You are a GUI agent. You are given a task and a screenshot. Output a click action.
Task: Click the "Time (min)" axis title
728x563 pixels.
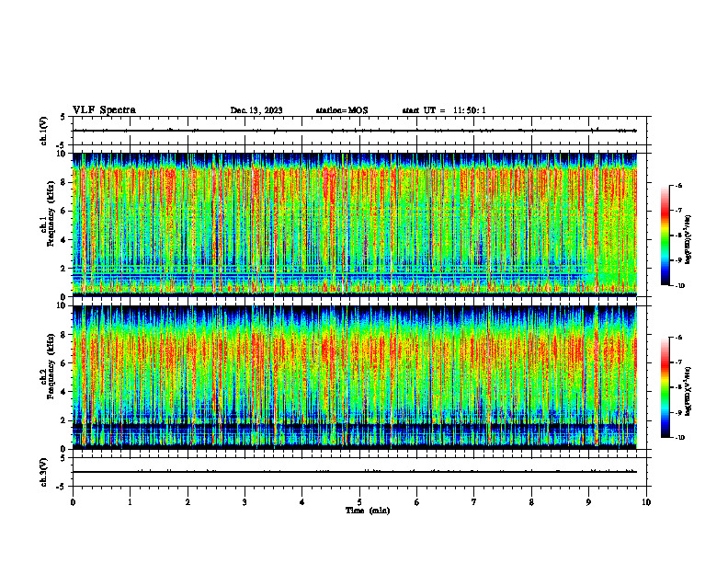coord(368,511)
